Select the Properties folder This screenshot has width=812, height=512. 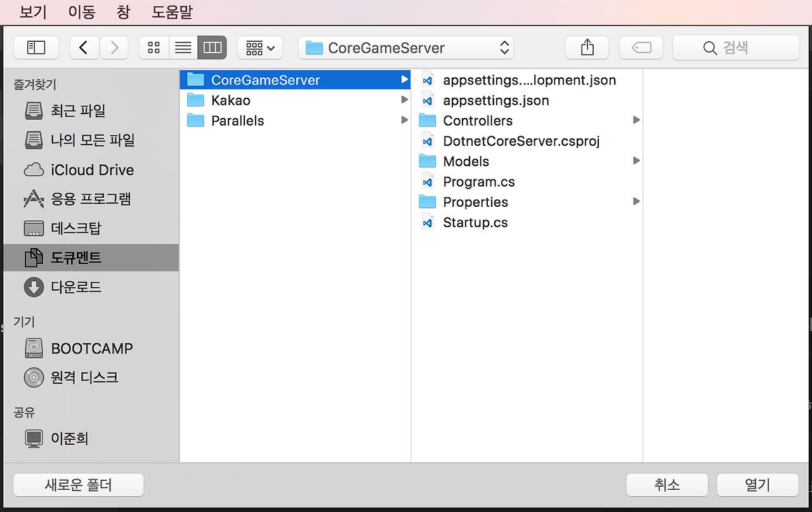coord(528,202)
